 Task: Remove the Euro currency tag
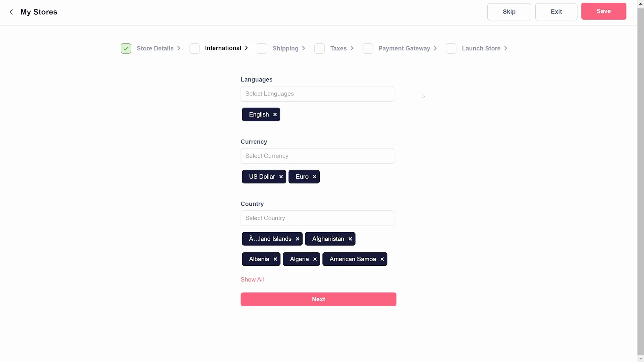[x=315, y=177]
